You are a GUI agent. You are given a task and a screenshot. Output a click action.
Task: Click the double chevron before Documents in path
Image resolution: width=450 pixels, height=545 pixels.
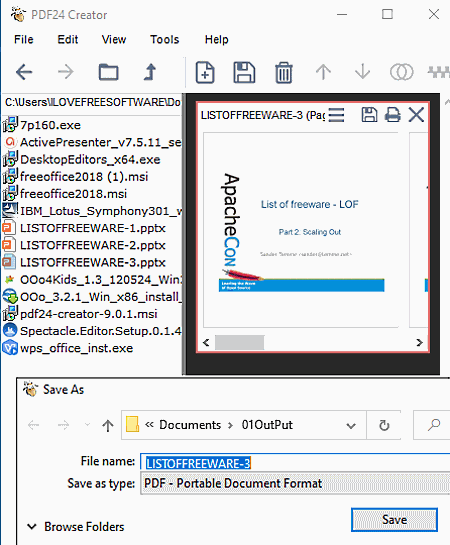click(149, 425)
